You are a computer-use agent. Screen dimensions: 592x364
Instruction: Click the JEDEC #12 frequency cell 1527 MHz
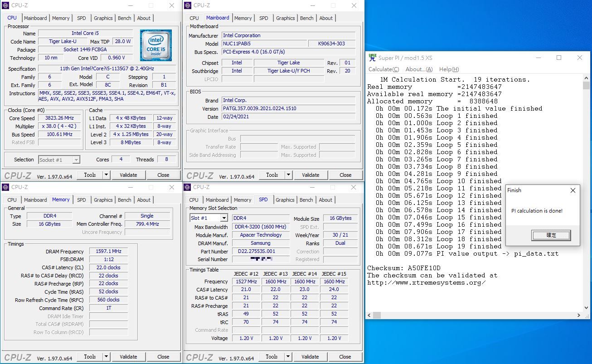click(246, 281)
